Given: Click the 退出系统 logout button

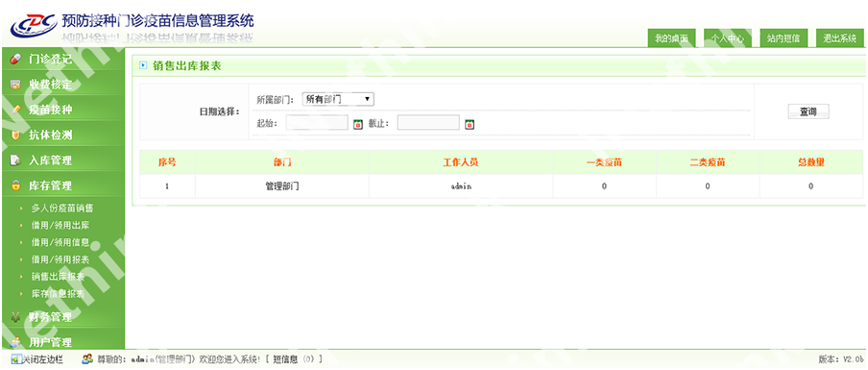Looking at the screenshot, I should click(x=840, y=38).
